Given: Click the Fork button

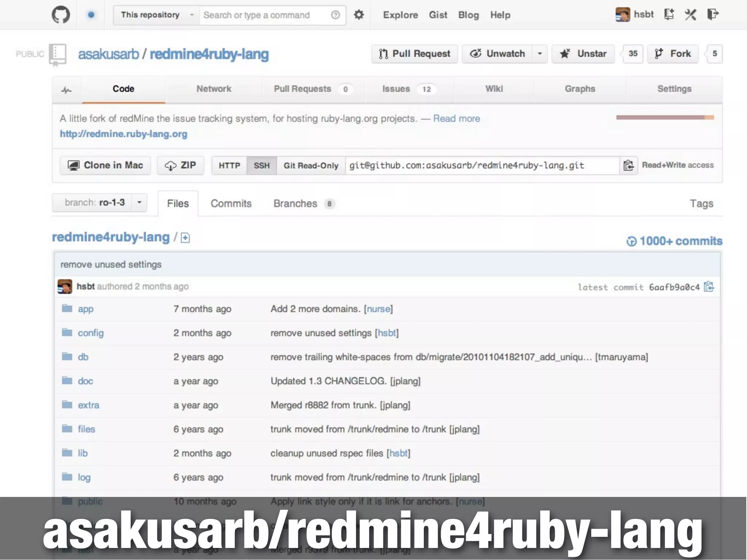Looking at the screenshot, I should coord(673,54).
